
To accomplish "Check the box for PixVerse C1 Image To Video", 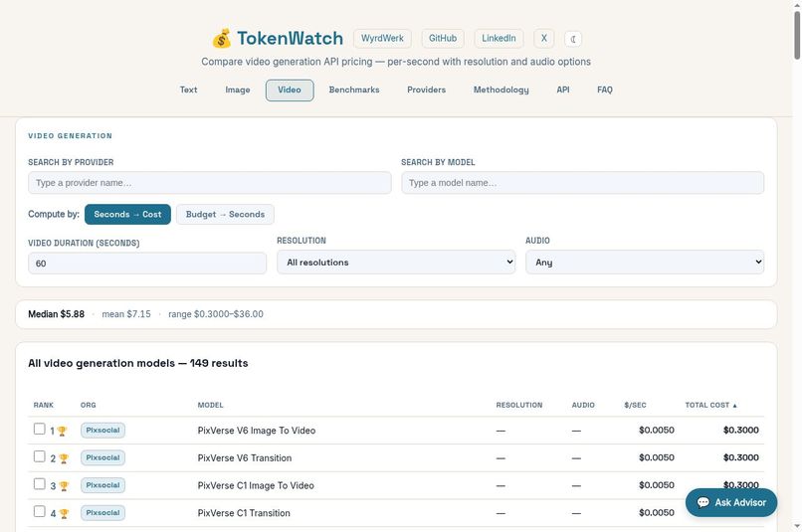I will pyautogui.click(x=40, y=484).
